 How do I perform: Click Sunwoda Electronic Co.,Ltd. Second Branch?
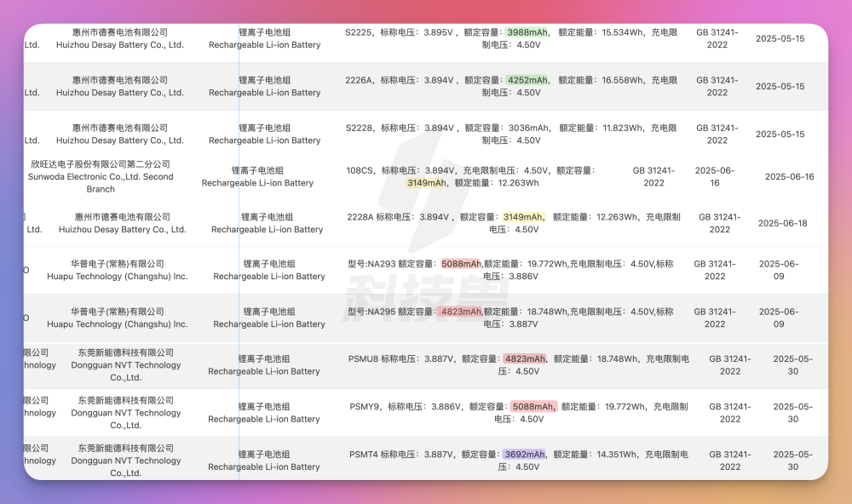101,183
